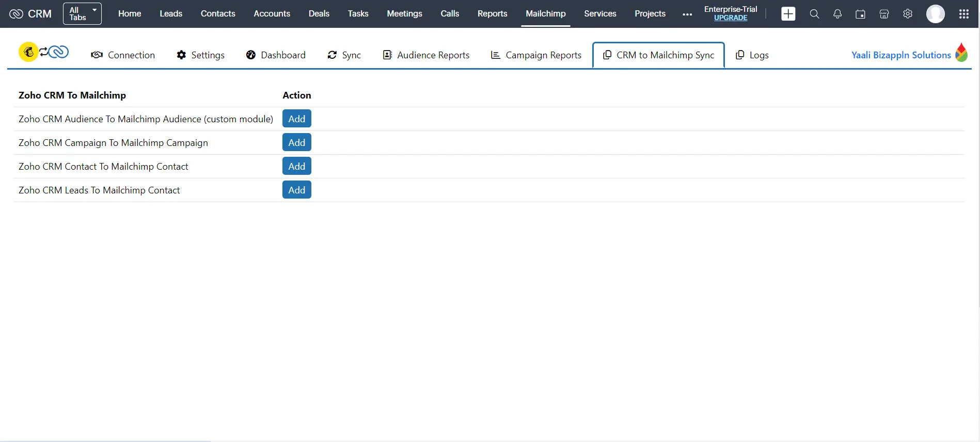Open the Campaign Reports tab
This screenshot has height=442, width=980.
(536, 55)
